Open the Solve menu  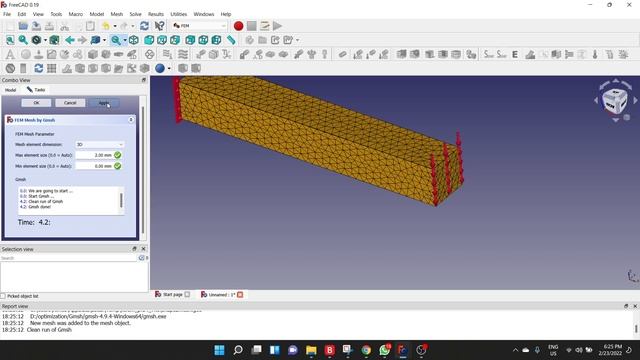(x=136, y=14)
